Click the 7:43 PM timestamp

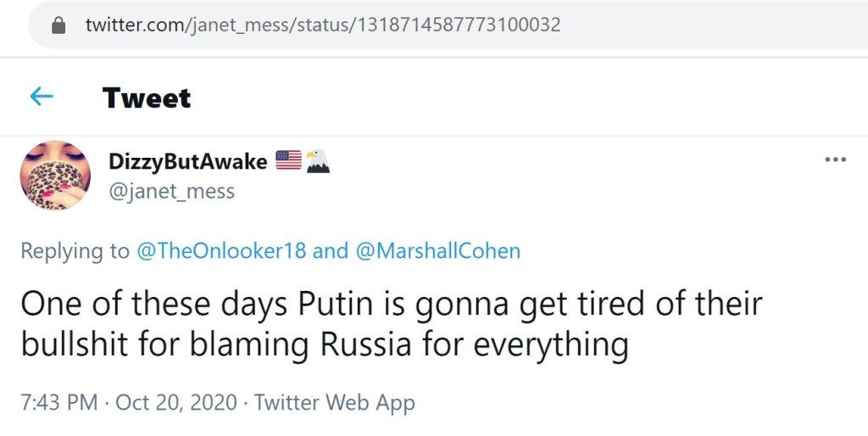click(58, 401)
